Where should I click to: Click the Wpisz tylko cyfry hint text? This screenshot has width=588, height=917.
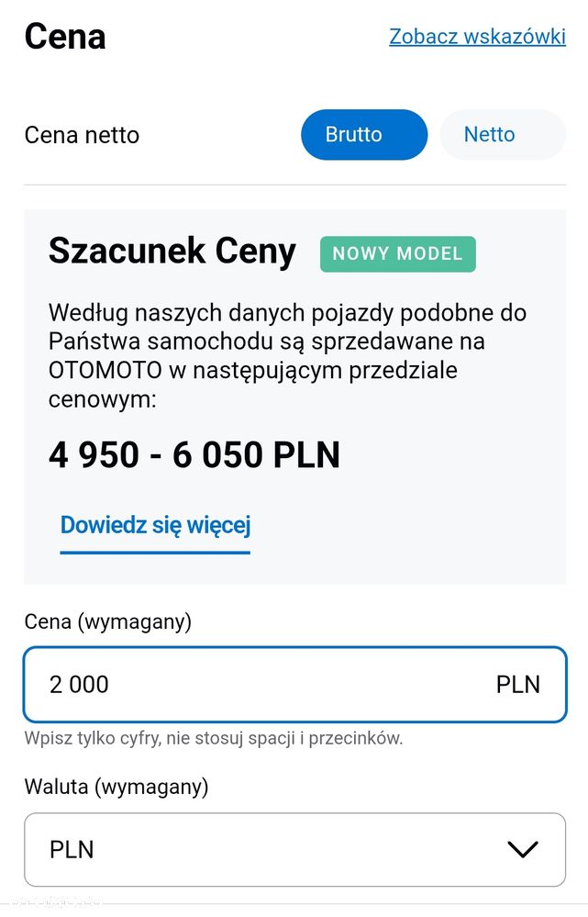point(214,738)
